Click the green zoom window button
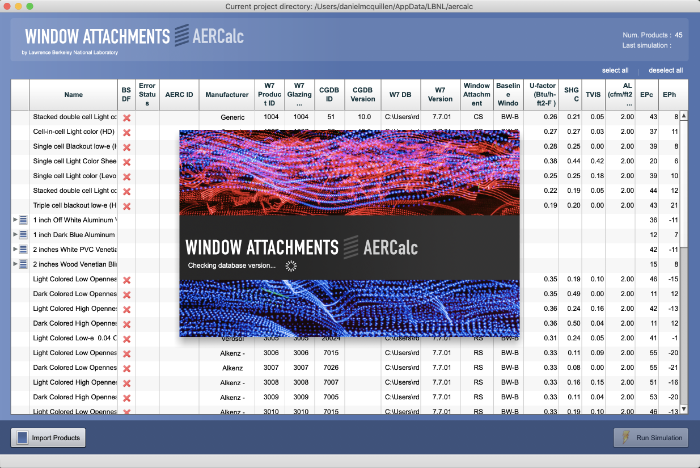 pyautogui.click(x=29, y=6)
